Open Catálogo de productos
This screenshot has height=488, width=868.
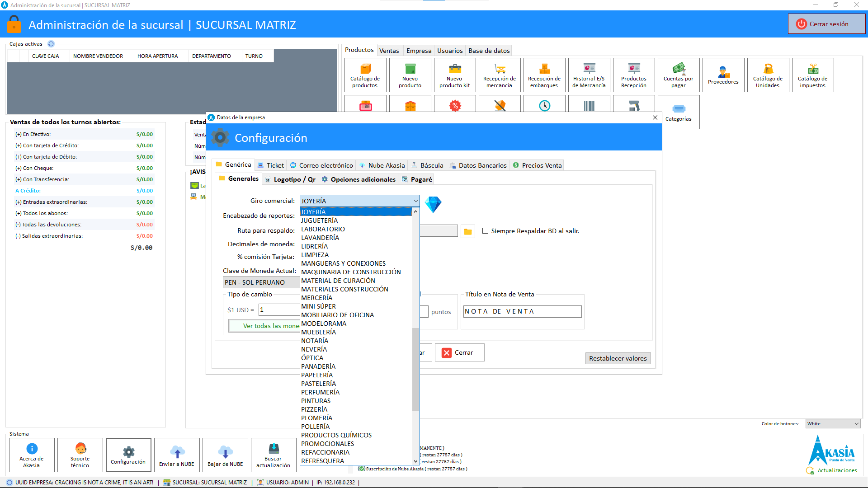coord(365,75)
